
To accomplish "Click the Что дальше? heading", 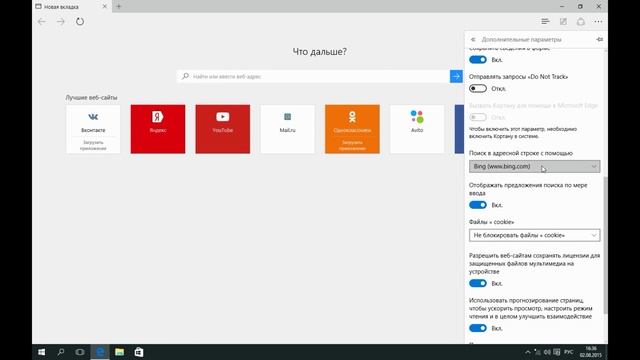I will tap(320, 52).
